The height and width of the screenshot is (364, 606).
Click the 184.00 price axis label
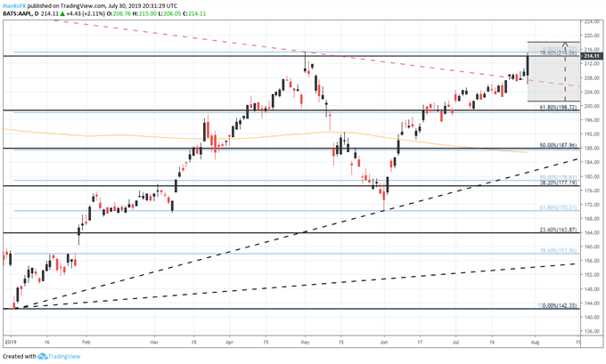594,163
